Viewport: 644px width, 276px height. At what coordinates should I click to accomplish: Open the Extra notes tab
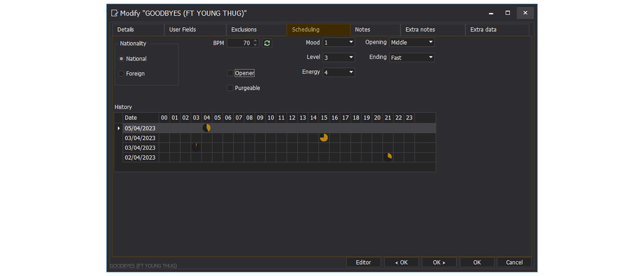pyautogui.click(x=420, y=30)
